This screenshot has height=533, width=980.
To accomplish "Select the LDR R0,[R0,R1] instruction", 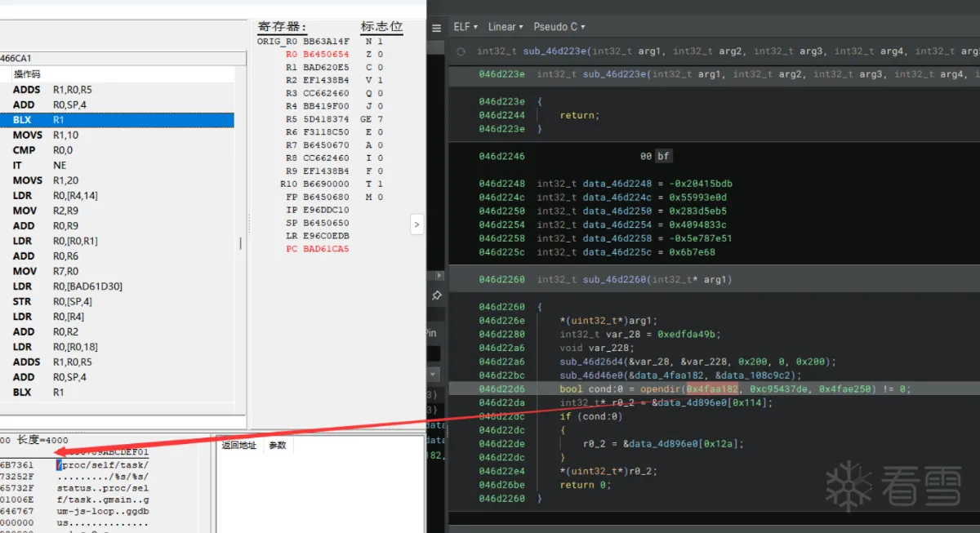I will [x=117, y=241].
